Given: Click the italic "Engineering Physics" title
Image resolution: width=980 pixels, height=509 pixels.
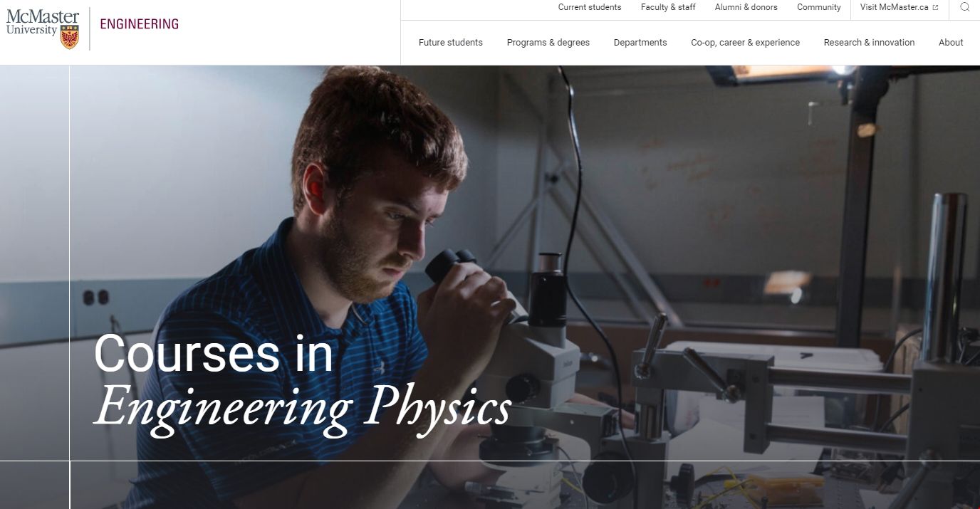Looking at the screenshot, I should click(302, 406).
